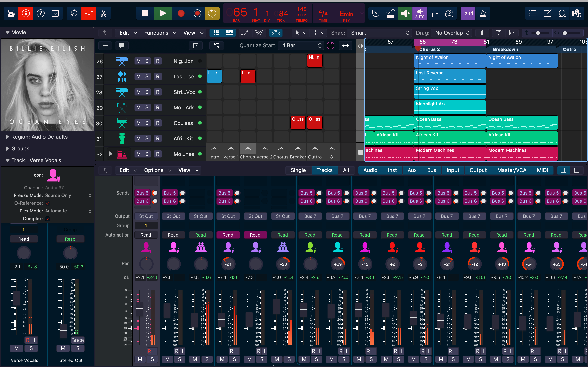Open the Library tray icon
Image resolution: width=588 pixels, height=367 pixels.
(11, 13)
